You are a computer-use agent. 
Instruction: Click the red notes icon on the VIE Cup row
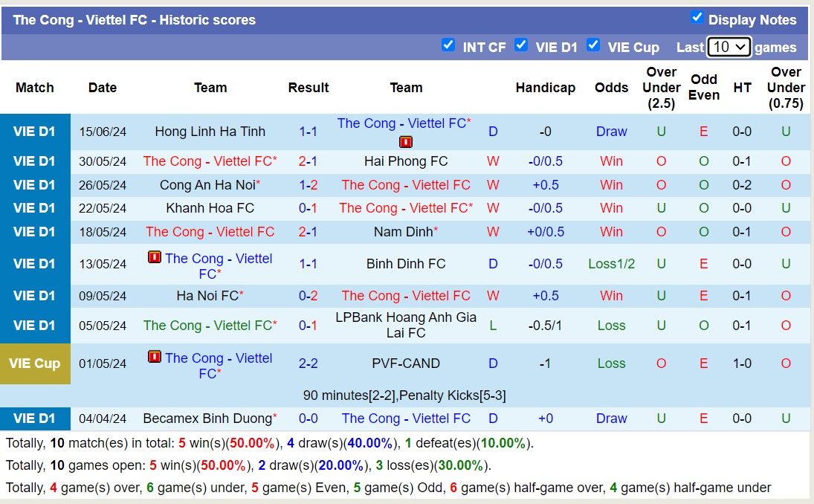(x=155, y=357)
